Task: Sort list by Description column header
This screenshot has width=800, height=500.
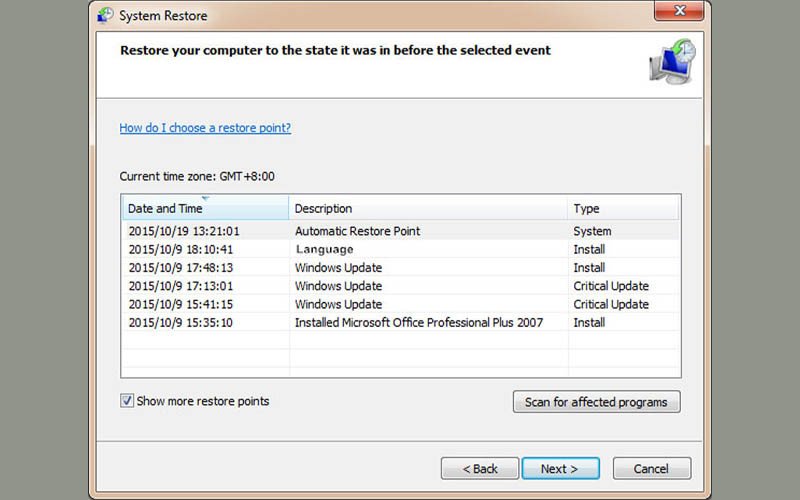Action: coord(428,209)
